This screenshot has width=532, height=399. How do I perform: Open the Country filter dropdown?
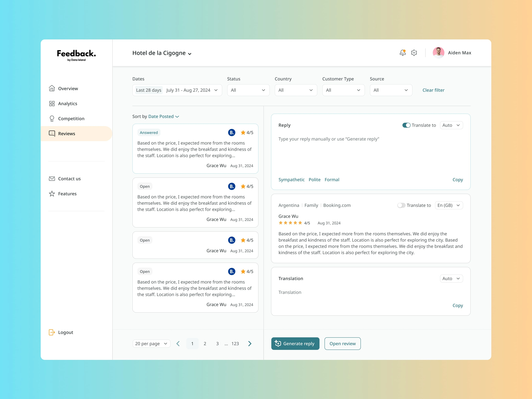point(296,90)
